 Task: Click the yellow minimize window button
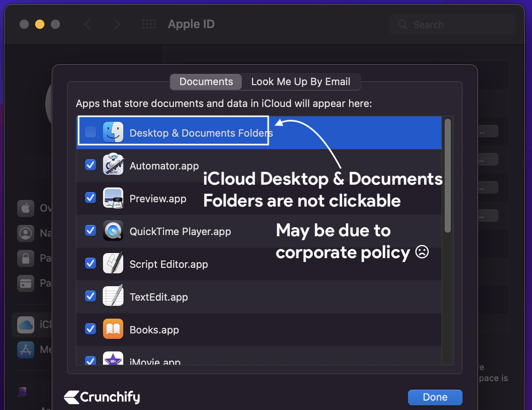tap(40, 24)
